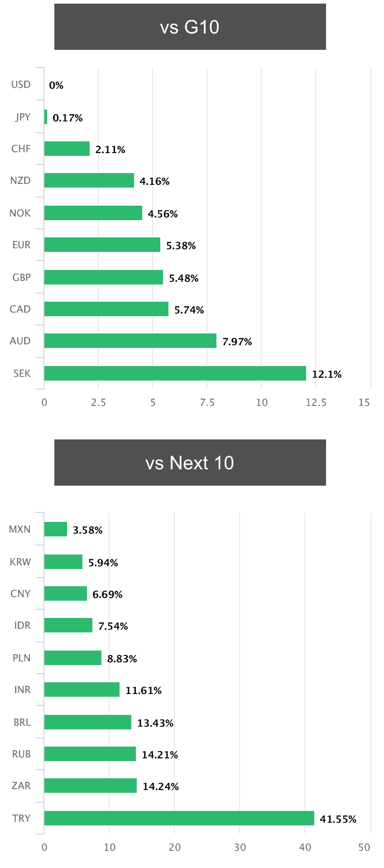Select the MXN bar at 3.58%
Image resolution: width=384 pixels, height=868 pixels.
click(56, 529)
